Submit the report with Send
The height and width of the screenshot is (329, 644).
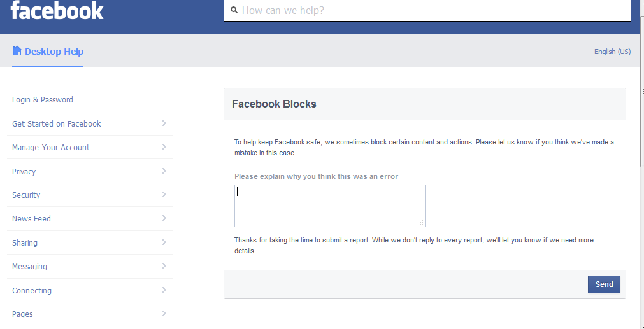pos(604,284)
